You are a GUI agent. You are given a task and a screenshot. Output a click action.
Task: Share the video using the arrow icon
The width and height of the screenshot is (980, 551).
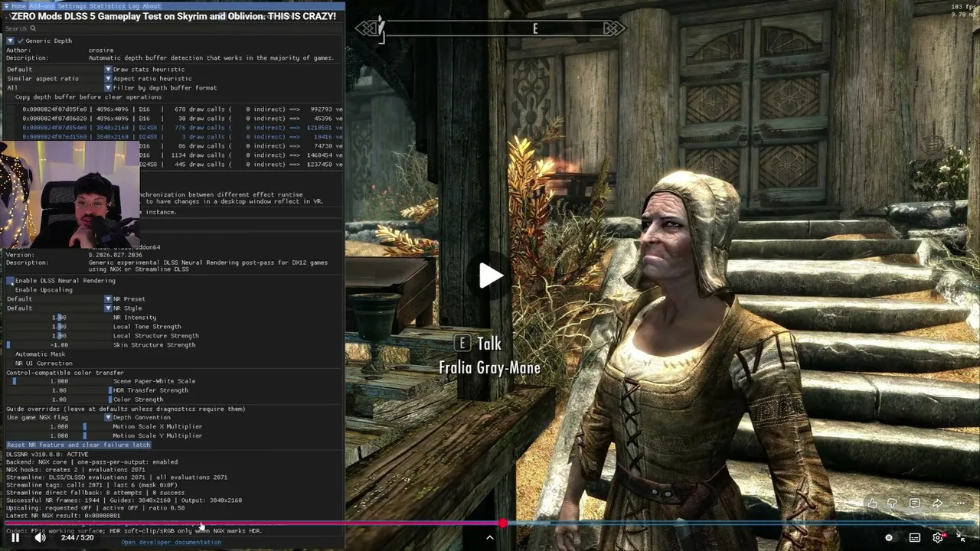pyautogui.click(x=937, y=504)
